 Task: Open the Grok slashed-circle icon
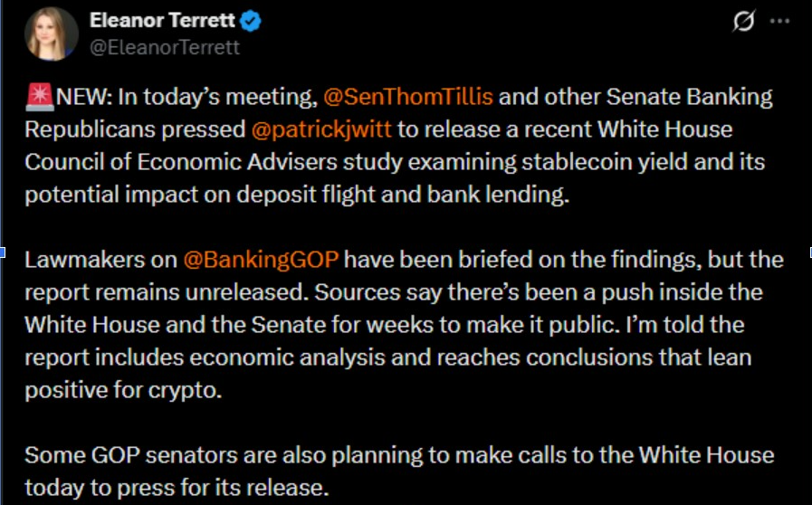pos(743,22)
